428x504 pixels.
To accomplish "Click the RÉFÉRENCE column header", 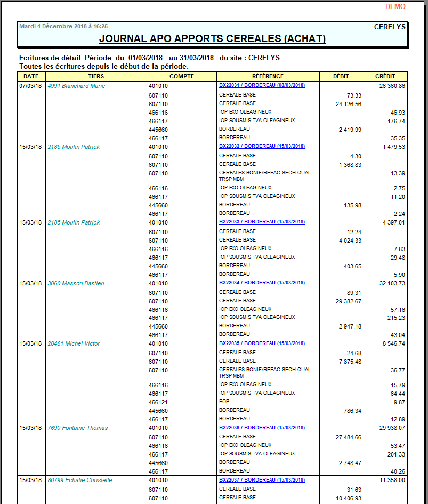I will point(268,76).
